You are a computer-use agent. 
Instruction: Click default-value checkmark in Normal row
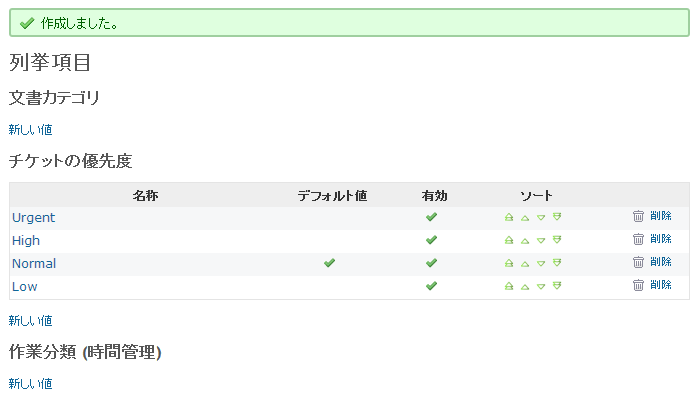click(329, 263)
